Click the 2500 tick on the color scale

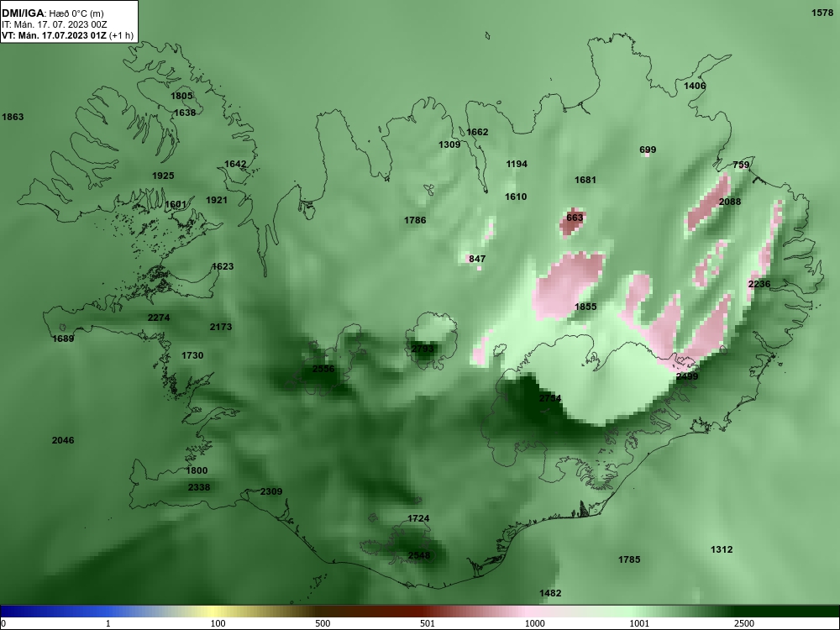tap(744, 623)
